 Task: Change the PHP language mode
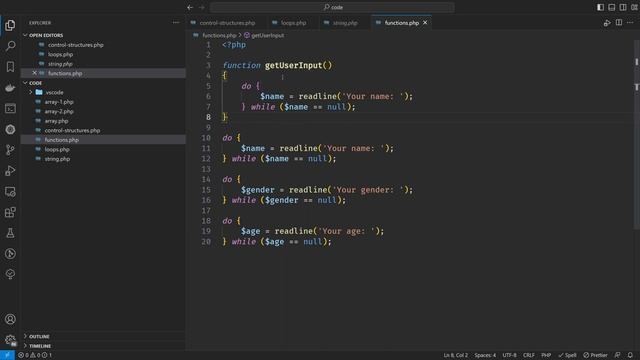(546, 355)
